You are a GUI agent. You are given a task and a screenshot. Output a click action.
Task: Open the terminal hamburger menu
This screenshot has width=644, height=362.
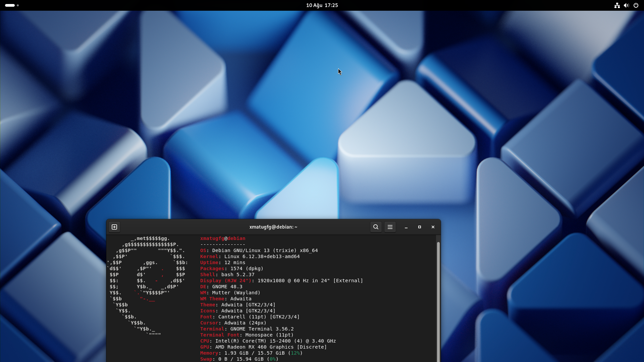point(390,227)
